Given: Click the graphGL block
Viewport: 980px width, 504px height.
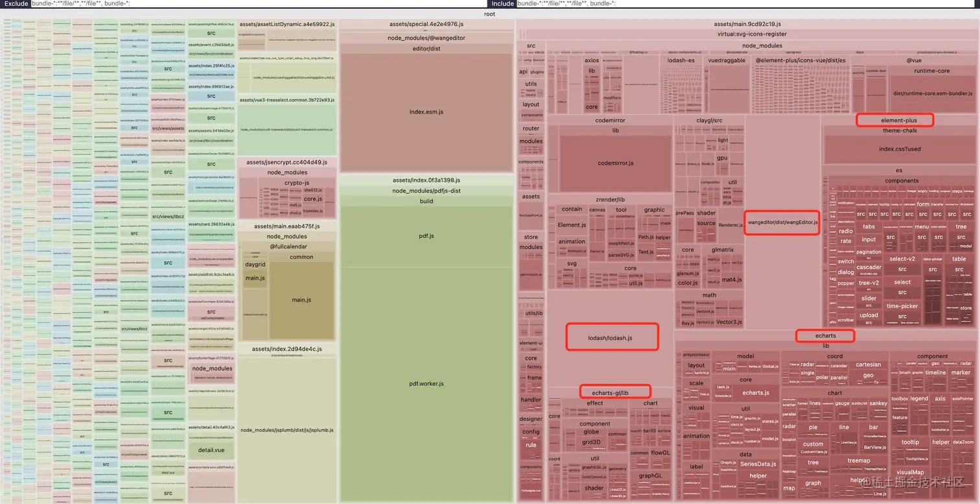Looking at the screenshot, I should 650,475.
